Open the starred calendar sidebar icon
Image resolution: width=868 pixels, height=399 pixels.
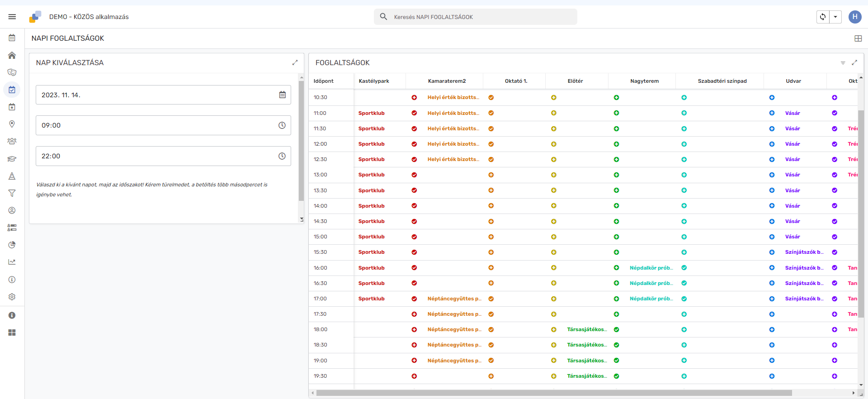click(12, 107)
